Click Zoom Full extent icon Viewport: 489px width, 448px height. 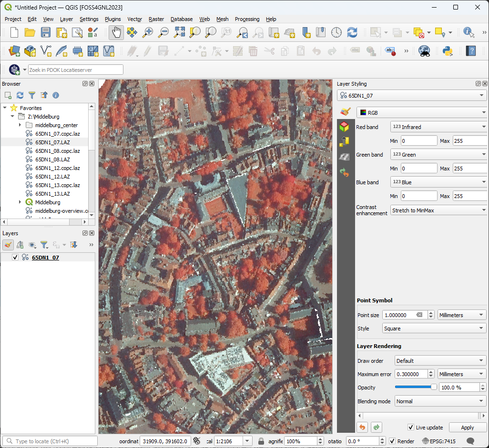179,32
